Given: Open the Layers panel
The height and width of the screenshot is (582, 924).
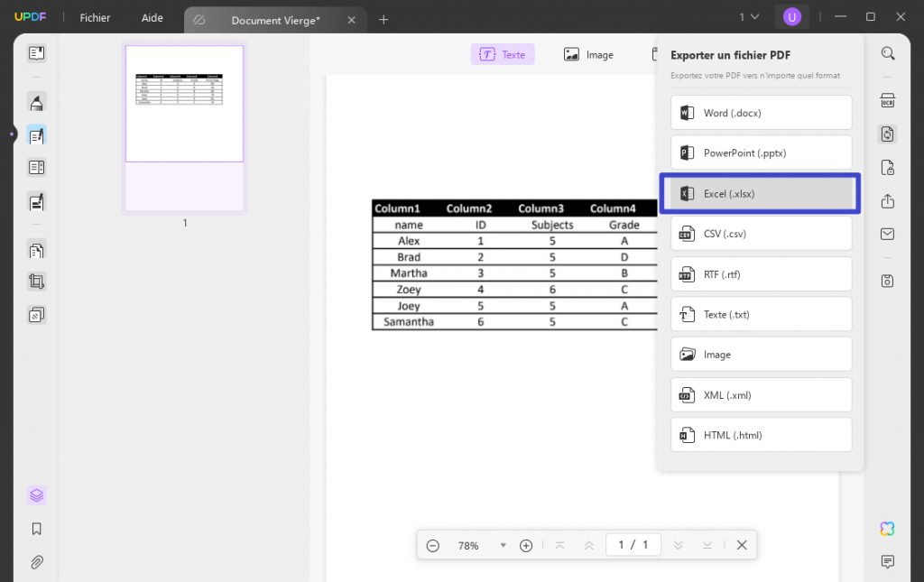Looking at the screenshot, I should click(36, 494).
